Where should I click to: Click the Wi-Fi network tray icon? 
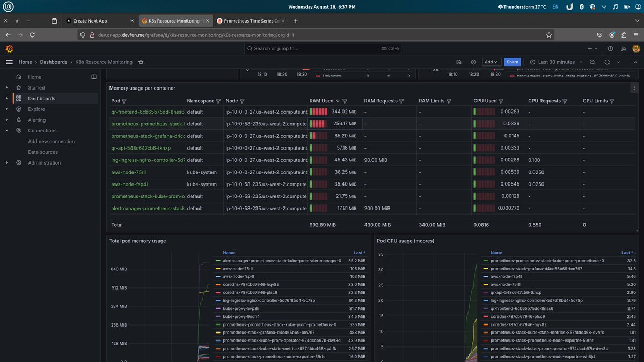point(604,6)
